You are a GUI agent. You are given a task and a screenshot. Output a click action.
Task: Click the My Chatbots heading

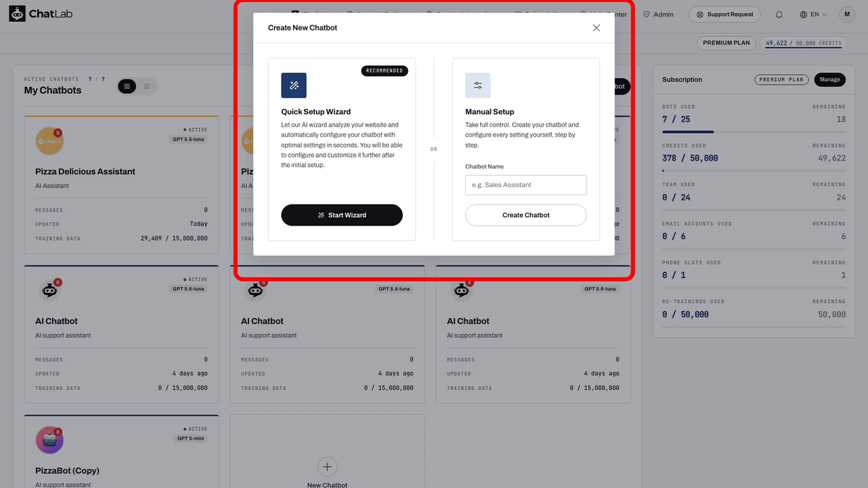point(53,90)
